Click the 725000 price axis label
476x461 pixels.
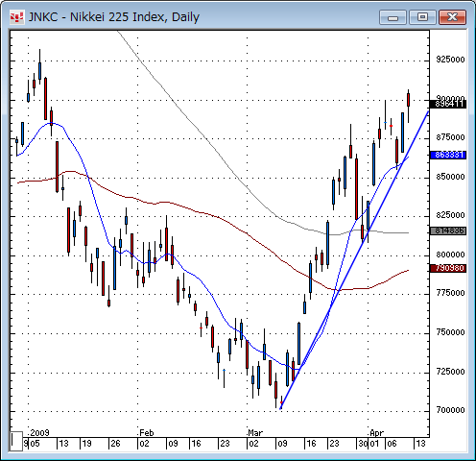[450, 372]
